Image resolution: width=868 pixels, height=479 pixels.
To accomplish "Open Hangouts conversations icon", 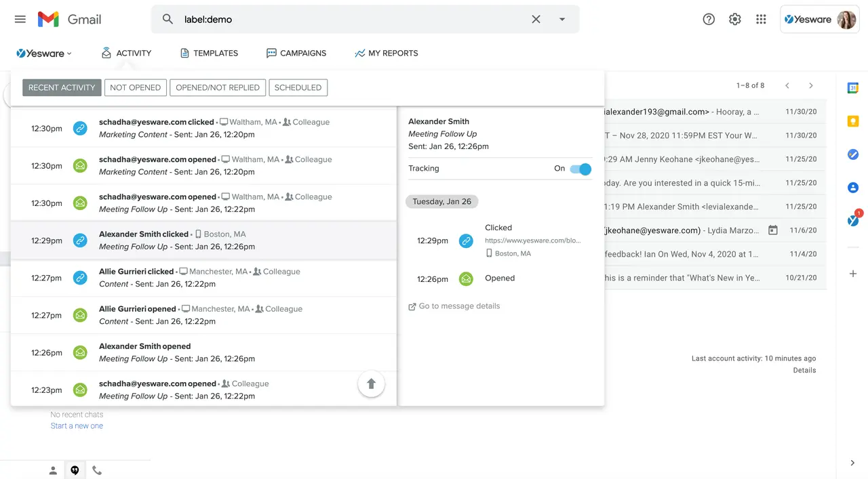I will click(75, 470).
